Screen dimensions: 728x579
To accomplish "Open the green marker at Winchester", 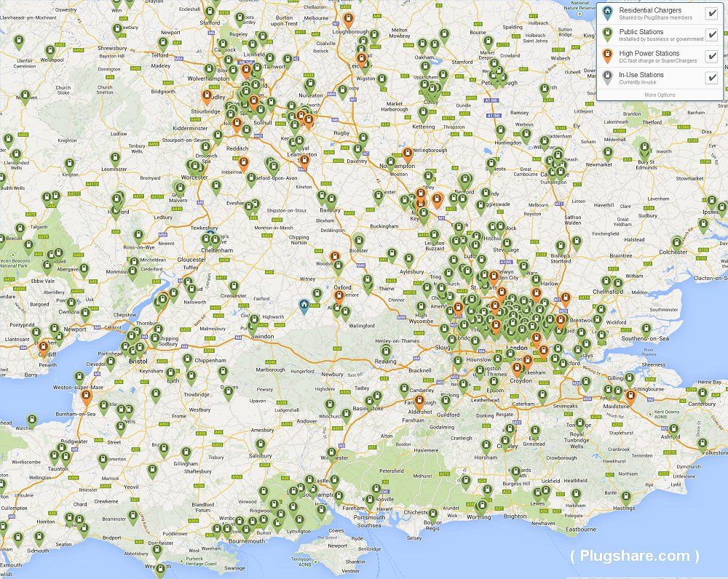I will pos(331,454).
